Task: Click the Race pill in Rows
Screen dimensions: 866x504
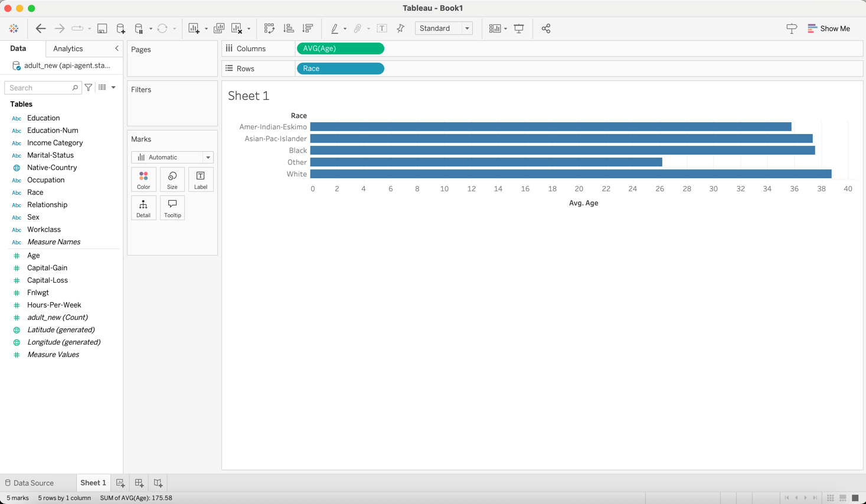Action: pos(341,68)
